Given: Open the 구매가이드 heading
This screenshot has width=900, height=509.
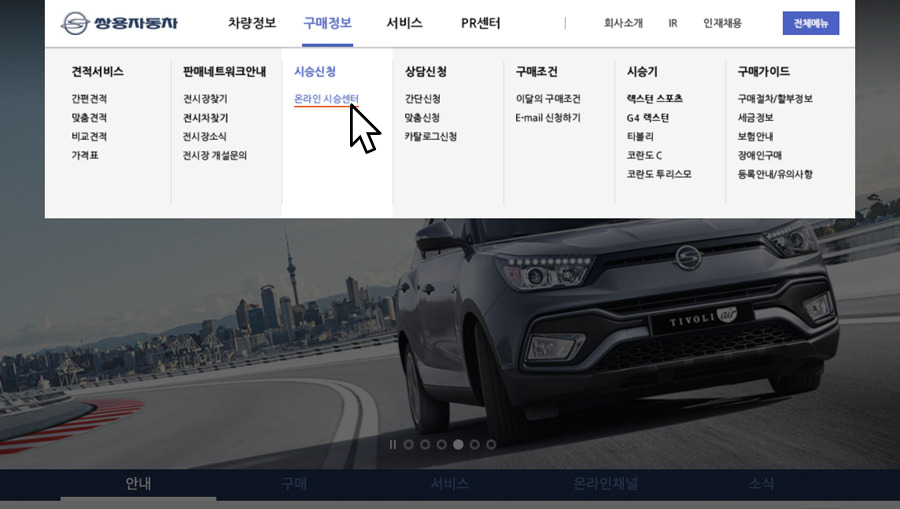Looking at the screenshot, I should tap(763, 72).
